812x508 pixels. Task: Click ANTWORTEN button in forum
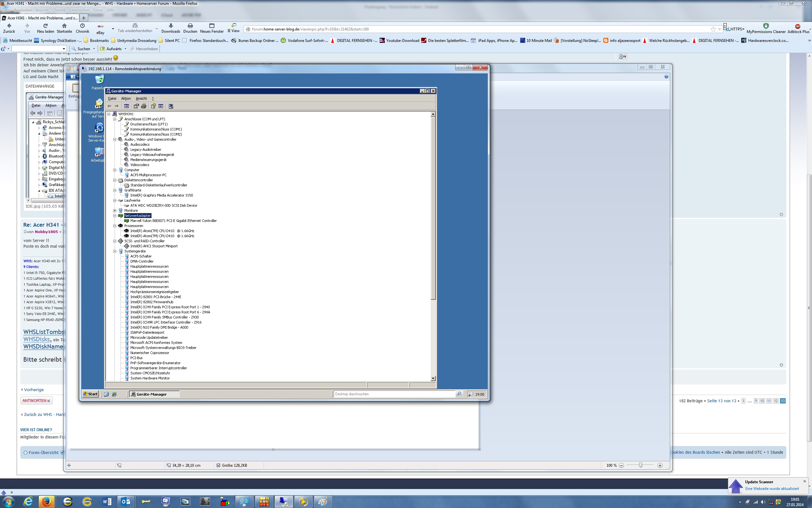pos(36,400)
